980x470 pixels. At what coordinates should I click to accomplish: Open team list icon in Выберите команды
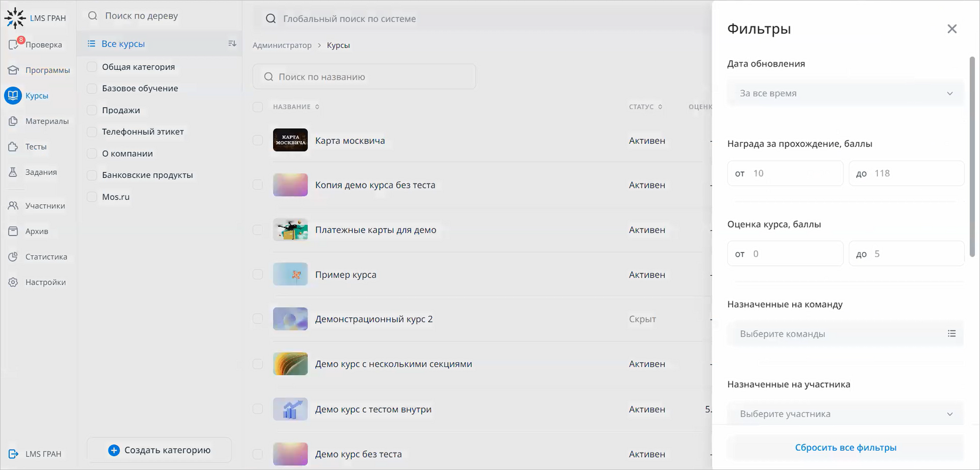pyautogui.click(x=952, y=334)
